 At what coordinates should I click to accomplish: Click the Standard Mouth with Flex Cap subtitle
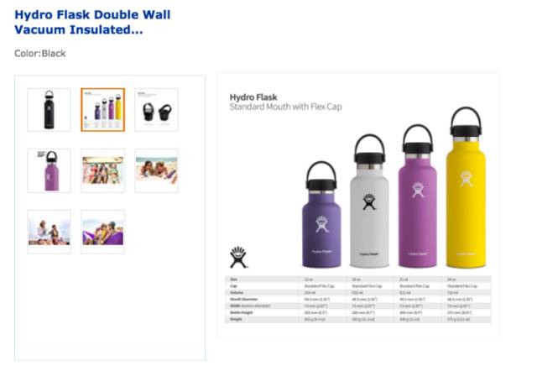tap(285, 107)
